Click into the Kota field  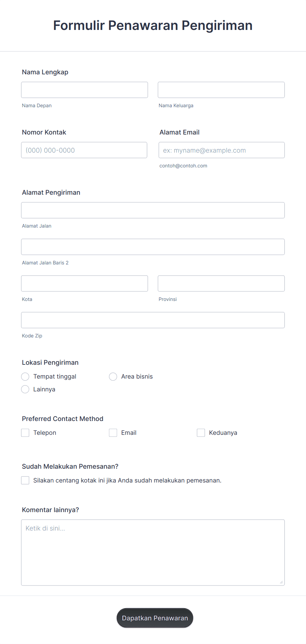coord(84,283)
